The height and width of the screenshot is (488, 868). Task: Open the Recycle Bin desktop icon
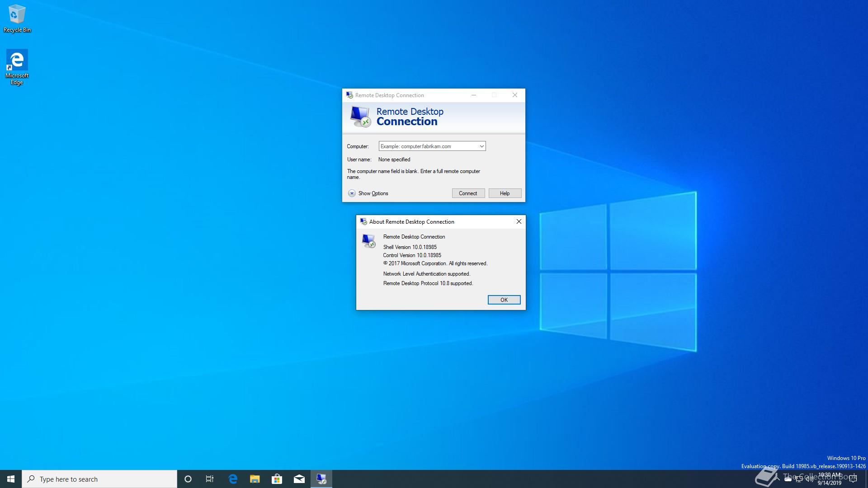tap(17, 19)
